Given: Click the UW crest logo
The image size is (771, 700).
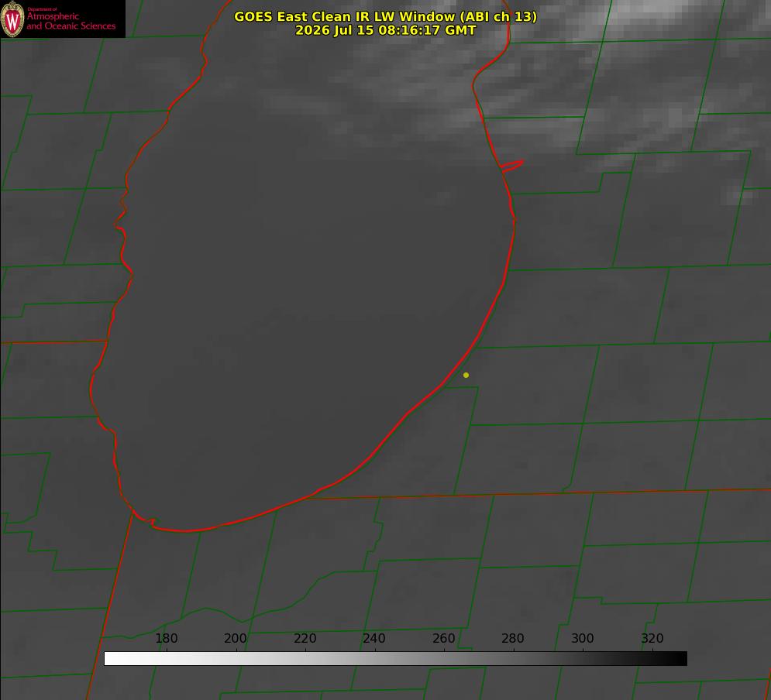Looking at the screenshot, I should 12,19.
